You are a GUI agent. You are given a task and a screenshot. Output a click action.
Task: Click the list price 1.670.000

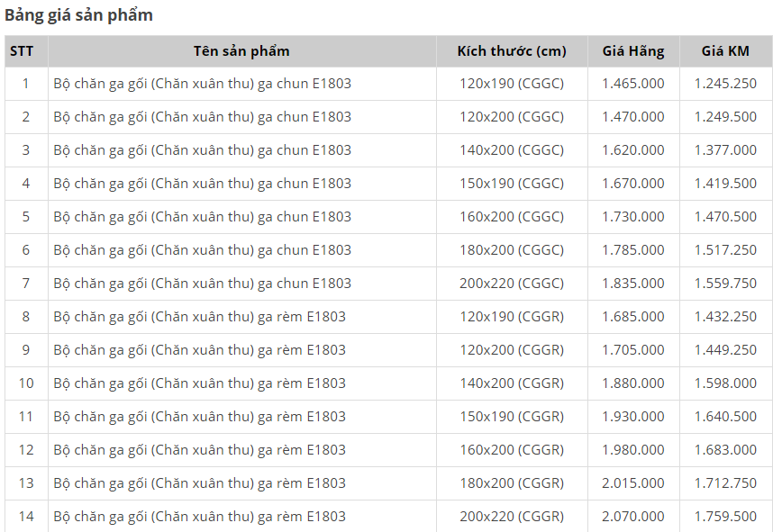[633, 184]
